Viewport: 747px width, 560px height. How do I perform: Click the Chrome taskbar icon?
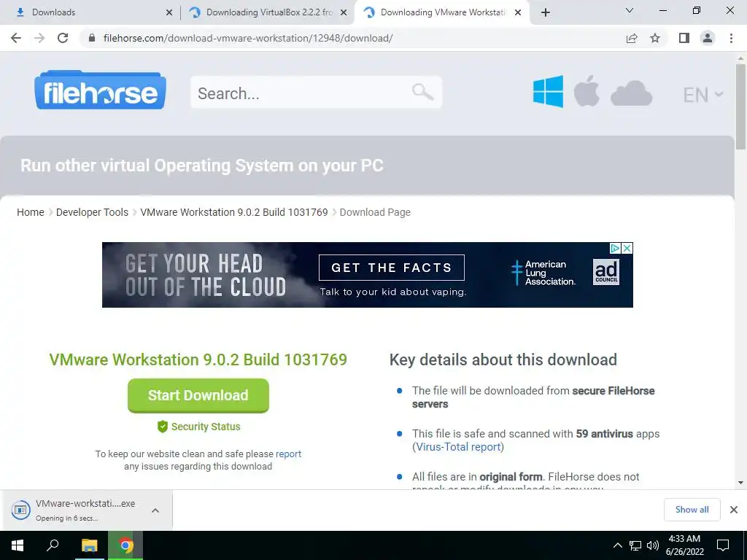click(125, 545)
